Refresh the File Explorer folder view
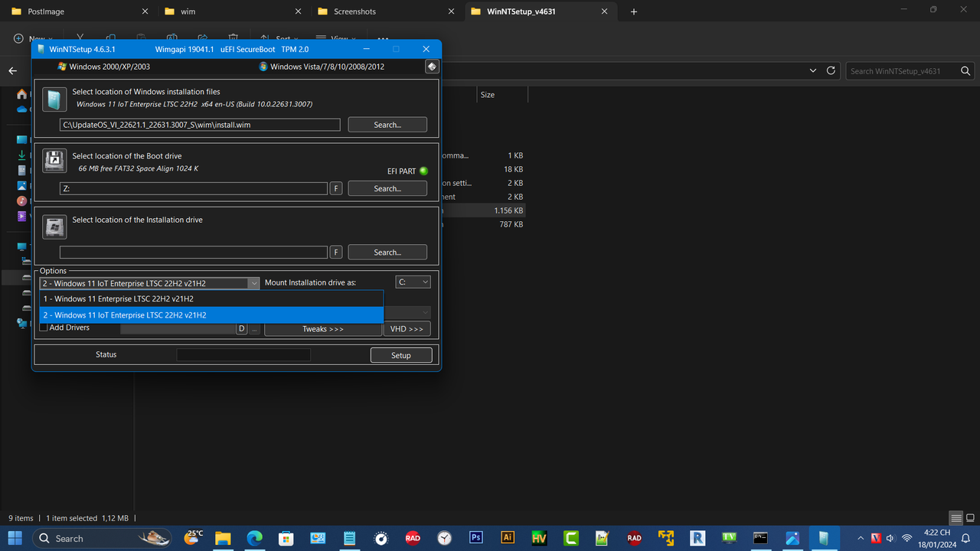The width and height of the screenshot is (980, 551). (831, 70)
